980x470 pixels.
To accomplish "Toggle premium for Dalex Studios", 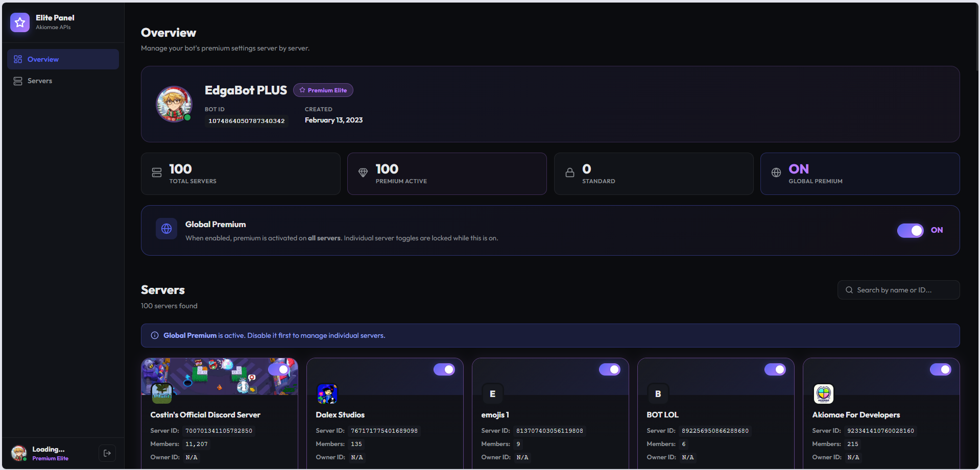I will point(444,369).
